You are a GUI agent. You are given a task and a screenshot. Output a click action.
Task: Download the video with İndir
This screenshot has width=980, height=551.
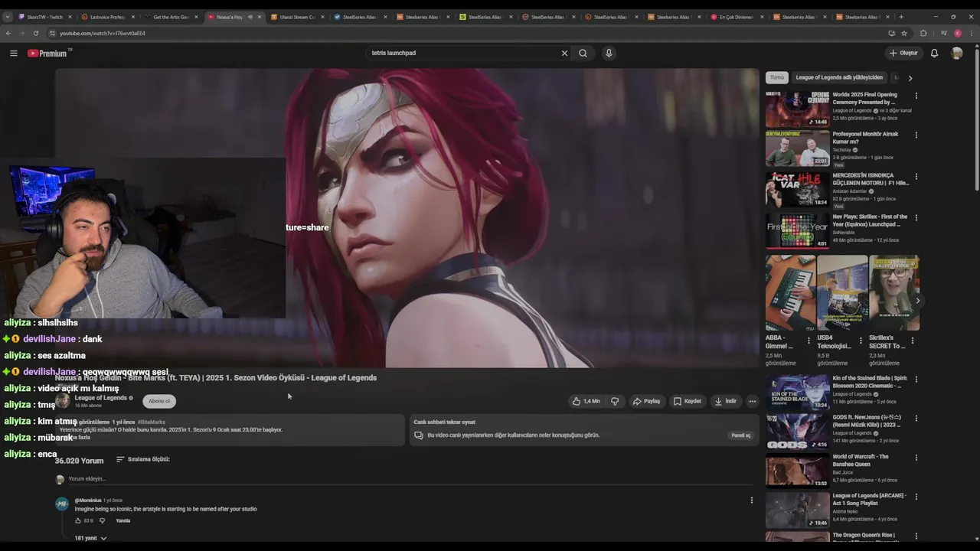point(726,401)
